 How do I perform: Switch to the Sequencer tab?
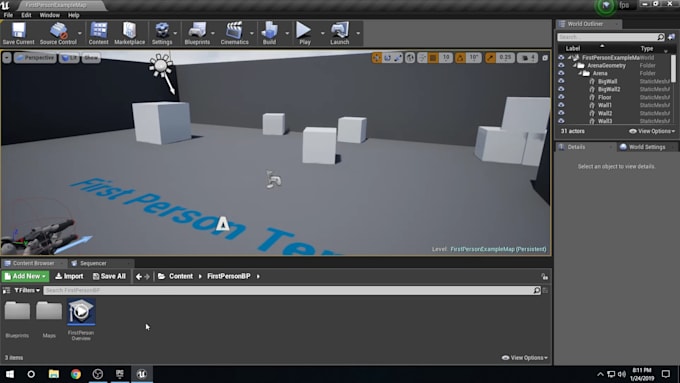[93, 263]
